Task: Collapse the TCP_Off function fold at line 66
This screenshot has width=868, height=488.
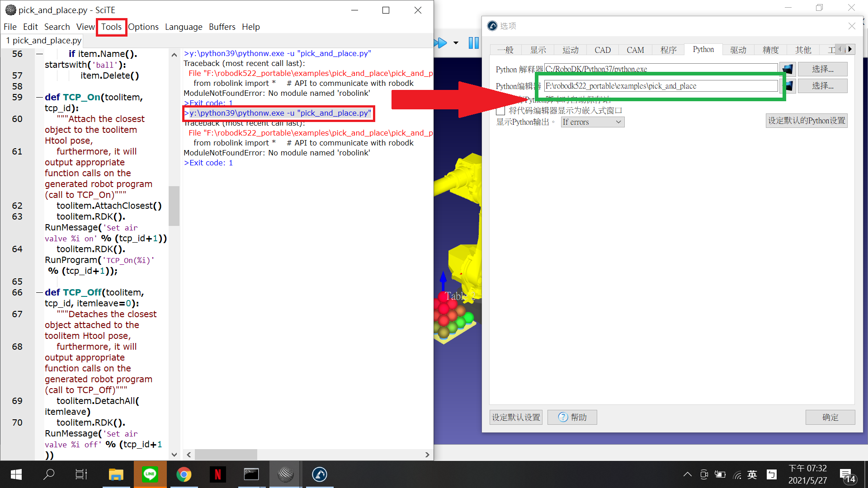Action: [40, 293]
